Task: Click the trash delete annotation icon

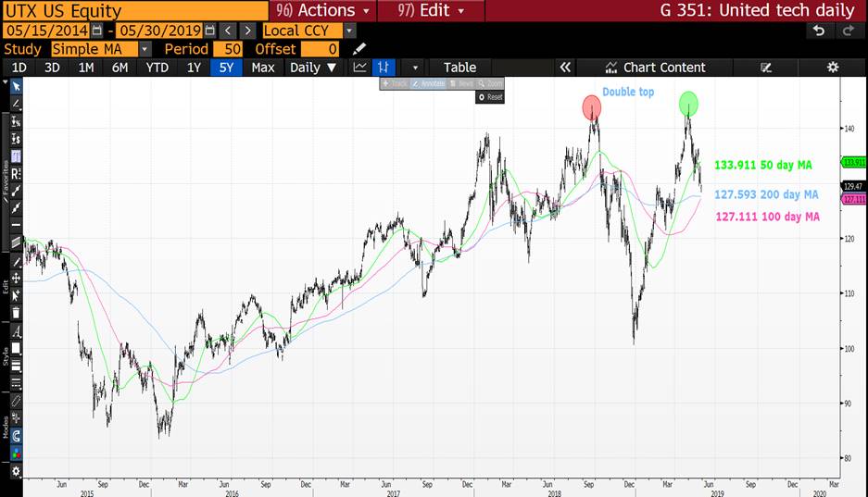Action: (16, 313)
